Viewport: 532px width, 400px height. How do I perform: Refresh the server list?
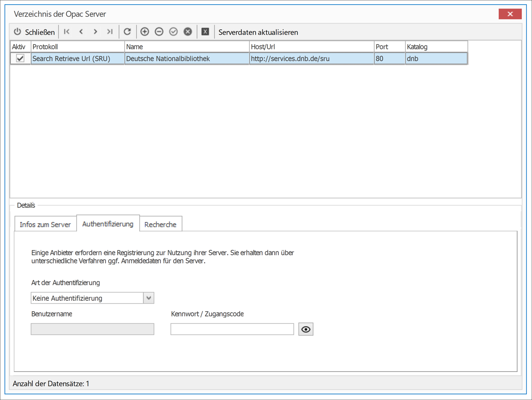127,32
